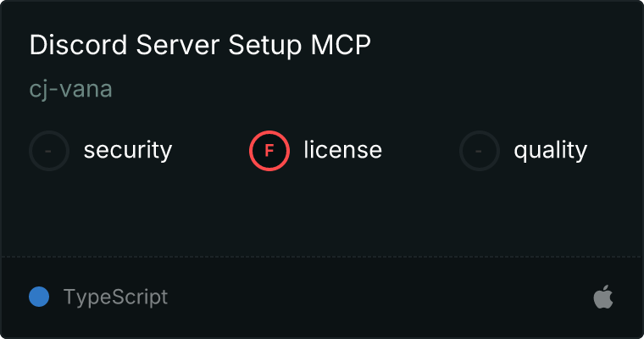The height and width of the screenshot is (339, 644).
Task: Click the dashed divider above the footer
Action: tap(322, 258)
